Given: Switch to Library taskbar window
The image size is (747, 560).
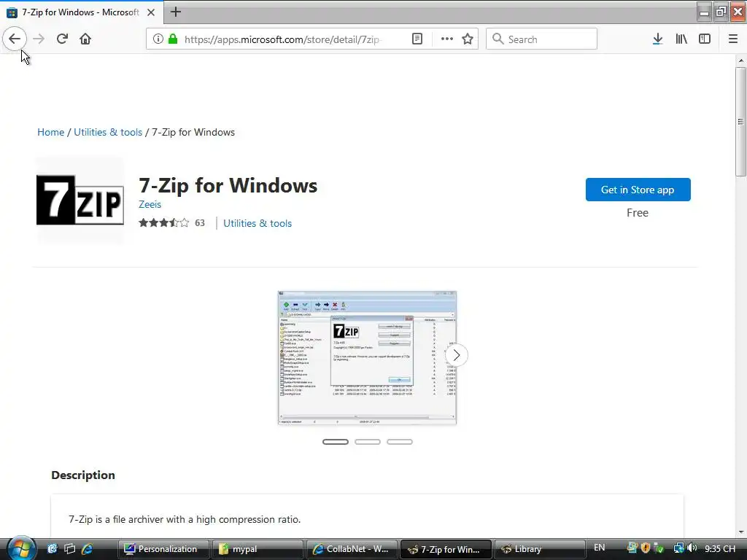Looking at the screenshot, I should tap(540, 549).
